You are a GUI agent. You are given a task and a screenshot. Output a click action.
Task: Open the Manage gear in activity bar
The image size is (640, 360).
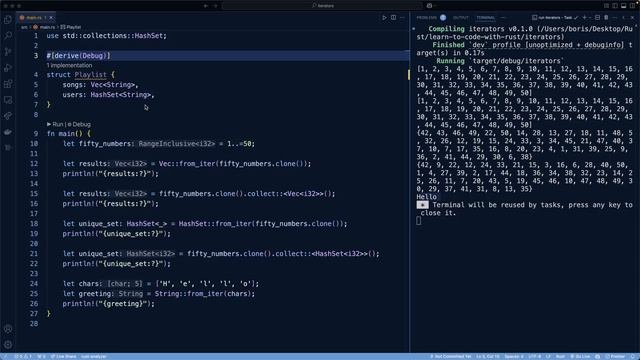[8, 345]
